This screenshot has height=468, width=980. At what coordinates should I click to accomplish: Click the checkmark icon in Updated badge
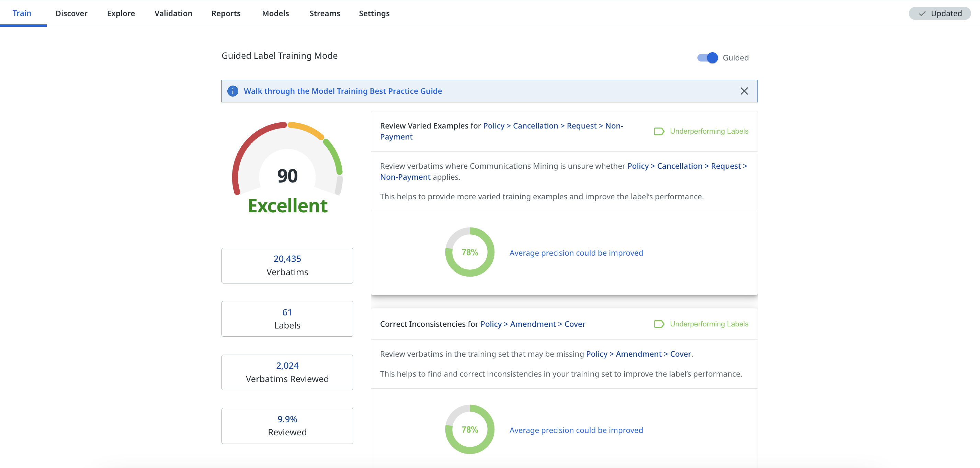tap(922, 14)
